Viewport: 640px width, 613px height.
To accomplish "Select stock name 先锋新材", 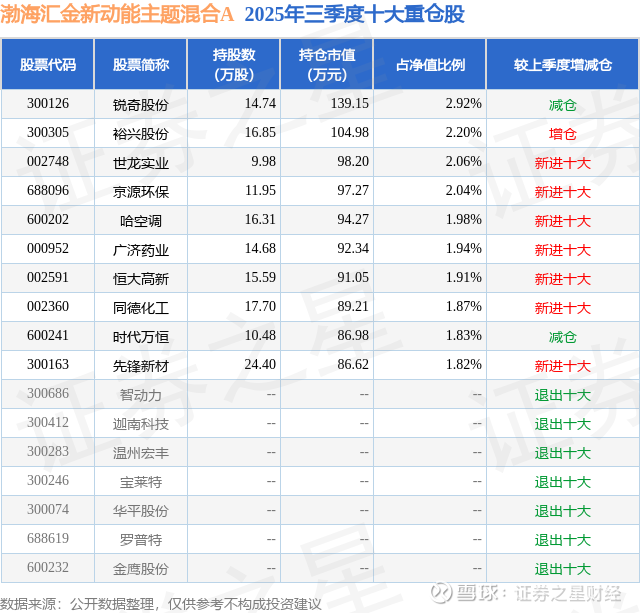I will coord(141,366).
